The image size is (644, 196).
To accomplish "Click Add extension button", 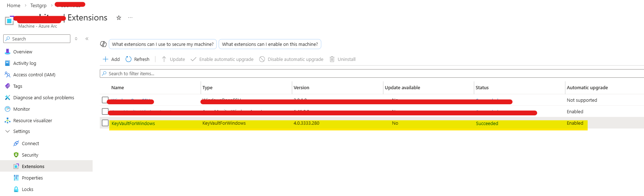I will [x=111, y=59].
